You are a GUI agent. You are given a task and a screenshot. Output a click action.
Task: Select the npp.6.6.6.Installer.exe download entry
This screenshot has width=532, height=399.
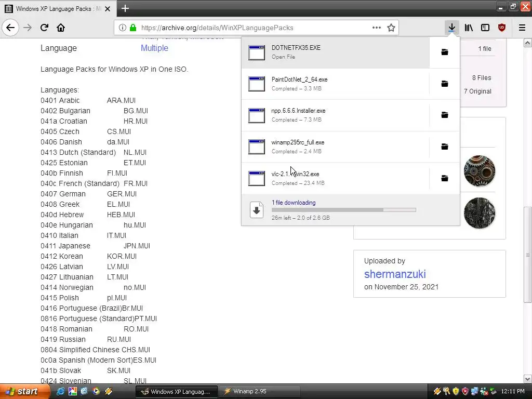(336, 115)
